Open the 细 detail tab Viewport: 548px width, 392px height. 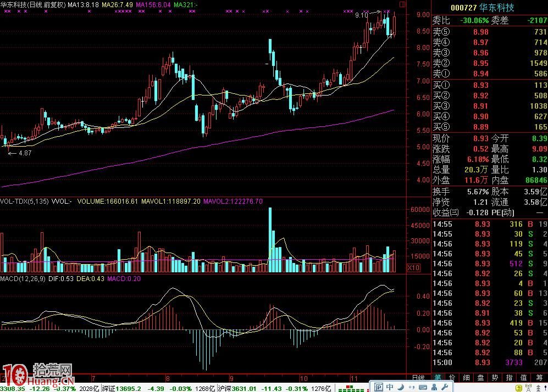coord(467,378)
